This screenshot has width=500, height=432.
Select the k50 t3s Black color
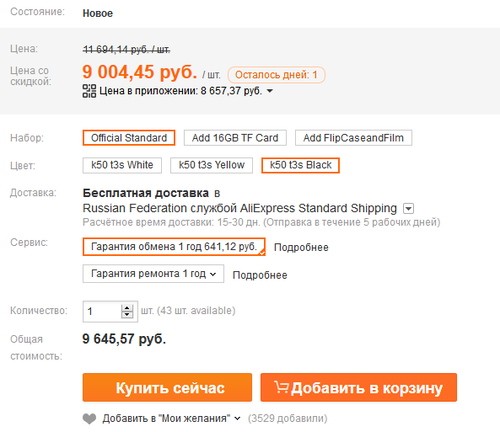pyautogui.click(x=300, y=165)
